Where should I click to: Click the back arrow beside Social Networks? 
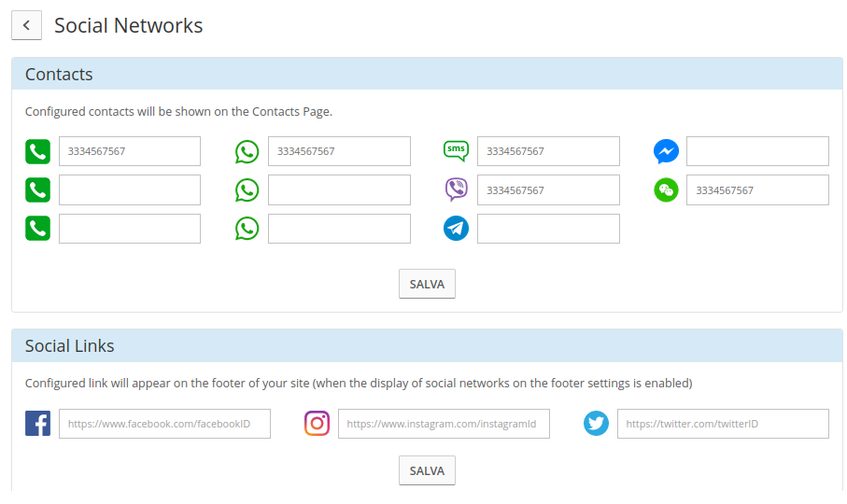click(x=26, y=25)
